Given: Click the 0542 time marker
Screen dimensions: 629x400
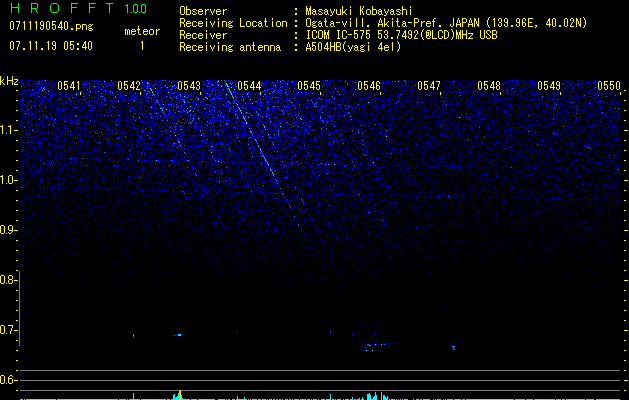Looking at the screenshot, I should coord(129,86).
